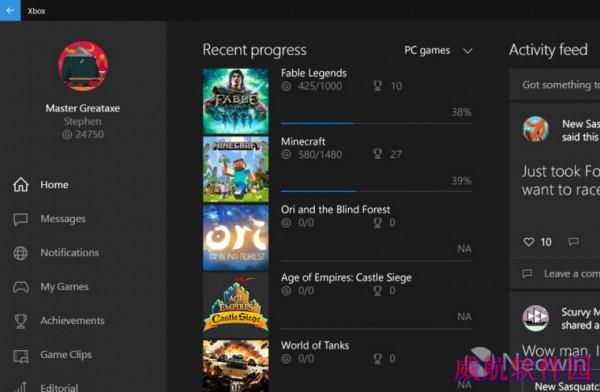The width and height of the screenshot is (600, 392).
Task: Click the comment icon beside the like count
Action: [x=573, y=242]
